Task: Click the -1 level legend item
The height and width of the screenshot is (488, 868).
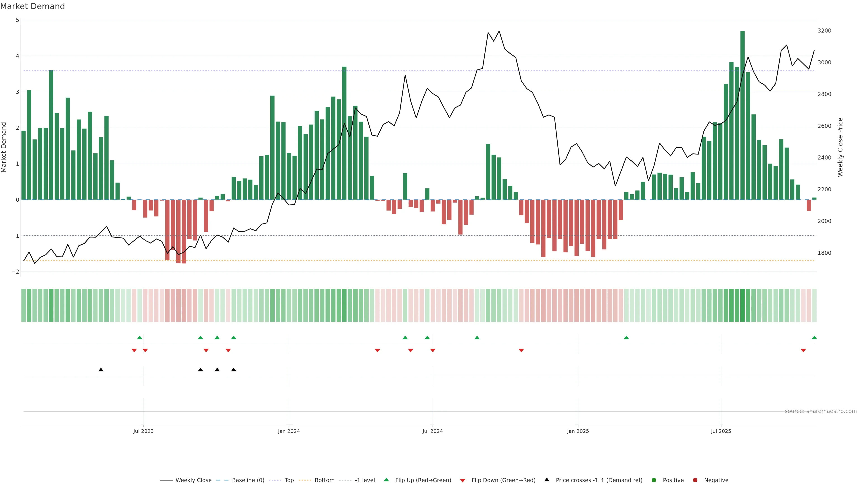Action: [x=365, y=480]
